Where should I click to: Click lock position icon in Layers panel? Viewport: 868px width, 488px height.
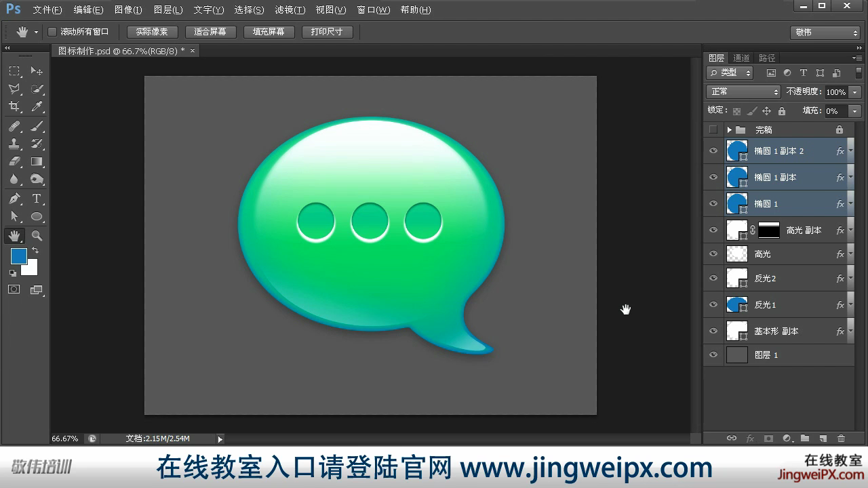pyautogui.click(x=766, y=110)
